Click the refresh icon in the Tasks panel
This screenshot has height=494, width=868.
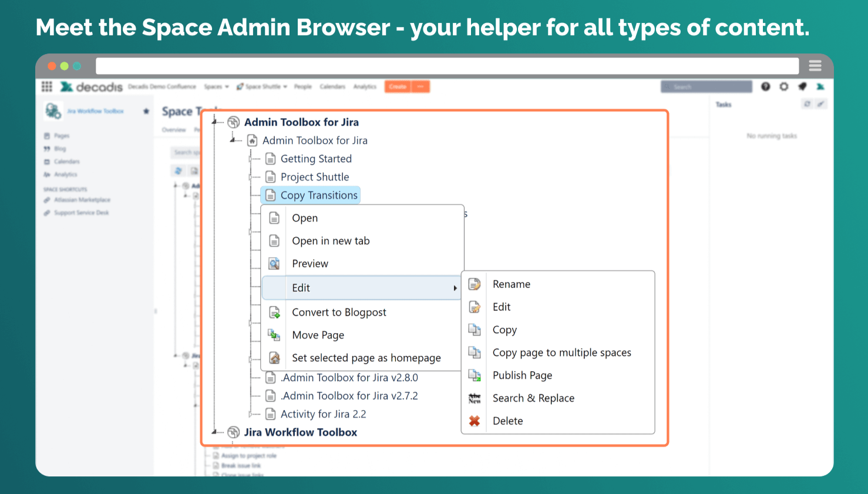click(808, 104)
